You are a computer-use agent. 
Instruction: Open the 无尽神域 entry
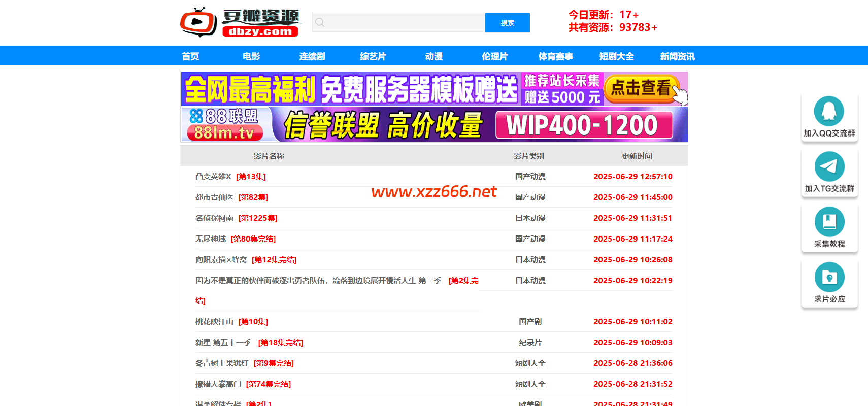click(211, 239)
